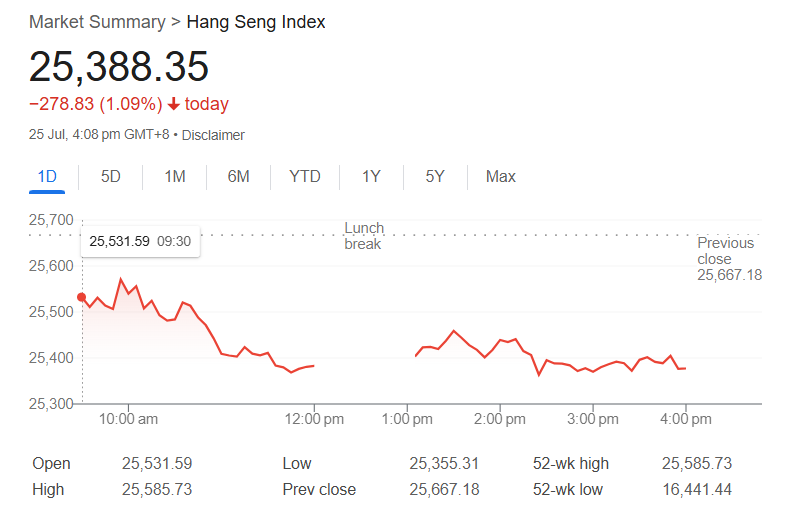View the 5Y chart range
Viewport: 806px width, 516px height.
[x=435, y=176]
